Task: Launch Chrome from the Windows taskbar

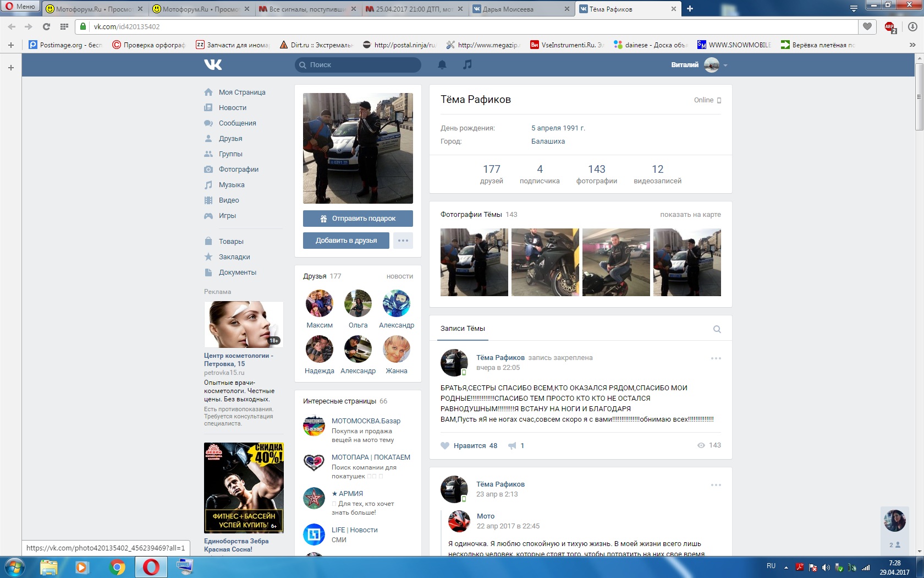Action: point(117,566)
